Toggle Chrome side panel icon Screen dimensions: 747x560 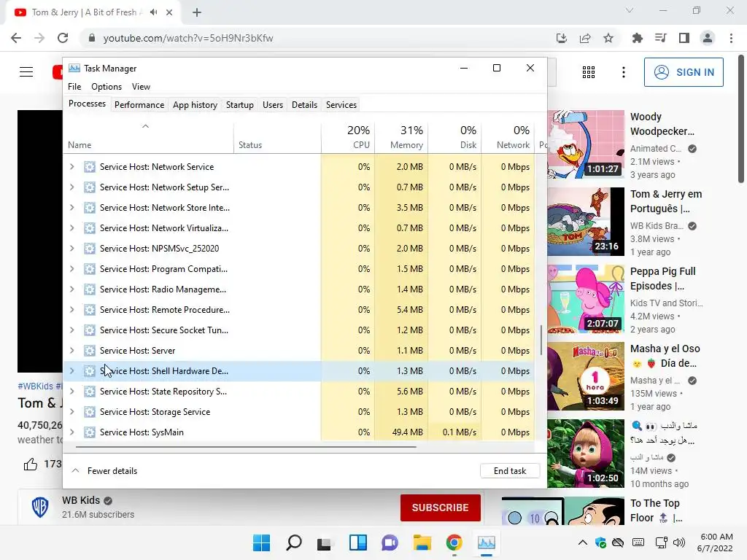coord(684,38)
